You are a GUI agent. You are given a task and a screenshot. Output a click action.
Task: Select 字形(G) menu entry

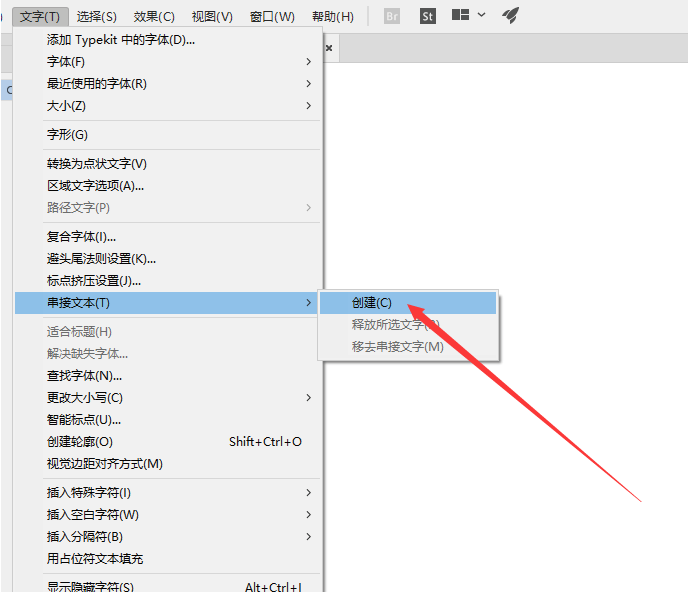168,135
